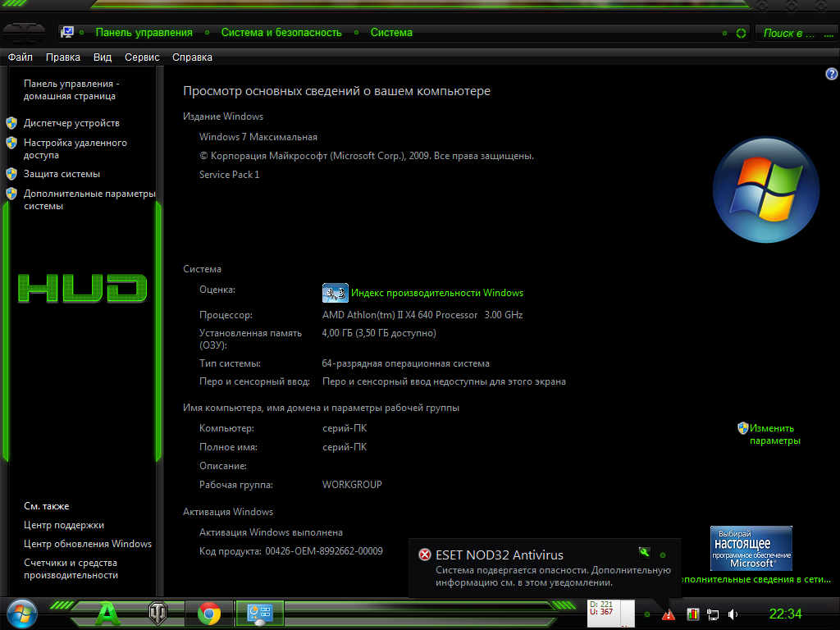Switch to the Control Panel taskbar button
Screen dimensions: 840x630
point(260,614)
